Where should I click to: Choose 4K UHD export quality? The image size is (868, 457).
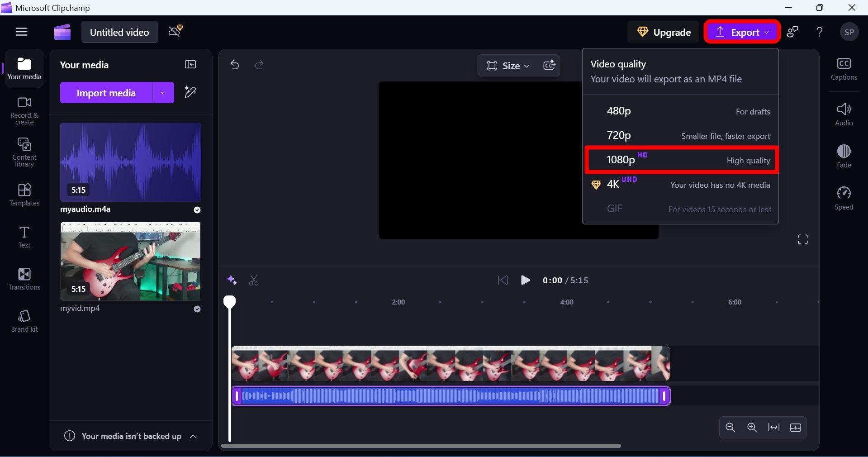coord(680,184)
